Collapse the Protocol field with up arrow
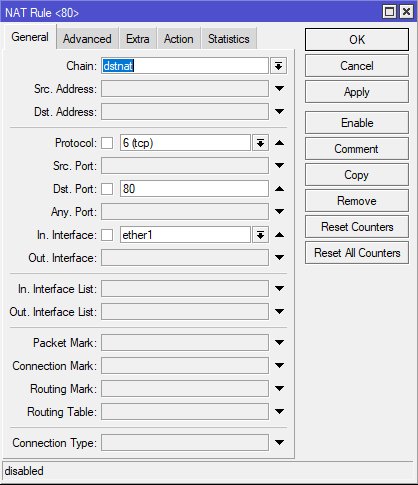Viewport: 418px width, 485px height. pyautogui.click(x=279, y=143)
